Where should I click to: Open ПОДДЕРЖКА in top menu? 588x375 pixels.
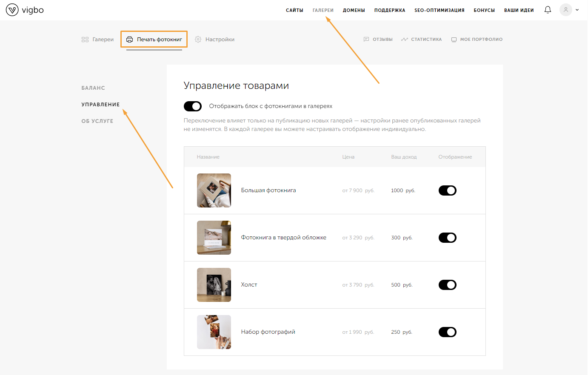coord(390,10)
